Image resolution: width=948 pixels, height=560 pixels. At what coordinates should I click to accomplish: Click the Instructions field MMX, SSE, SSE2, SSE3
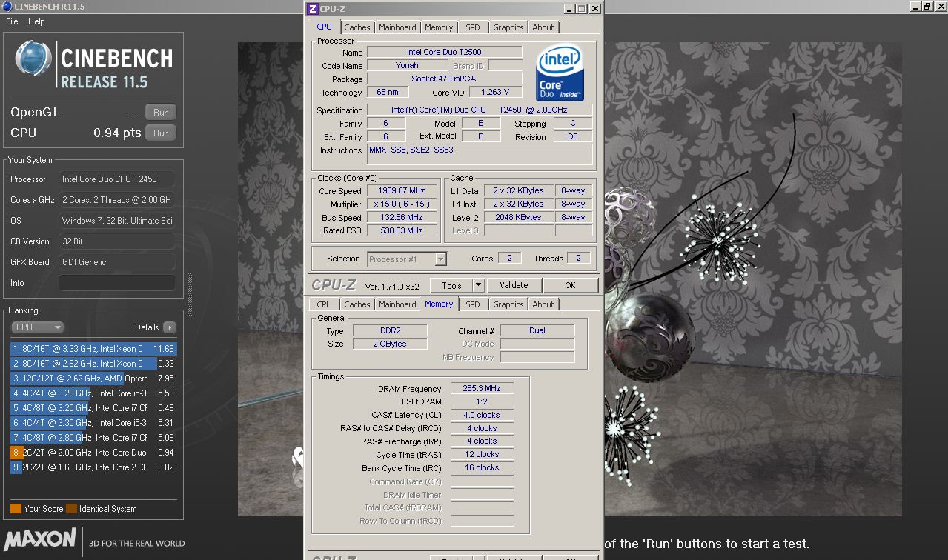pos(480,154)
